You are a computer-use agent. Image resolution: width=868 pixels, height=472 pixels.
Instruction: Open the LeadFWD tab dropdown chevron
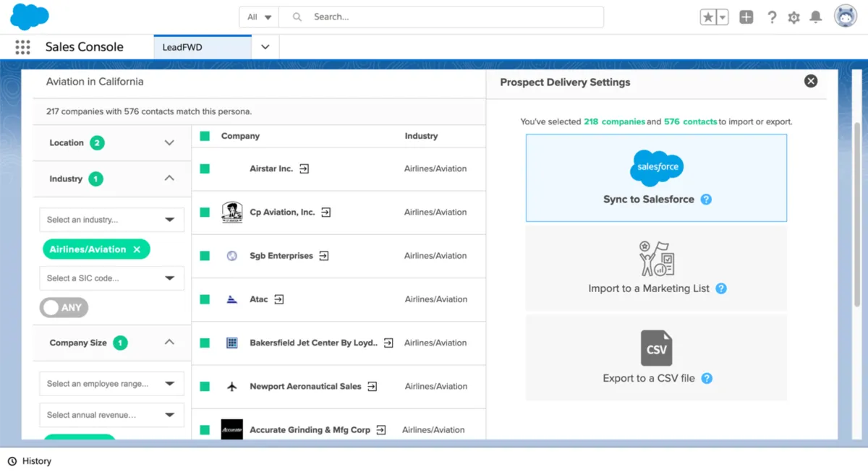pos(265,47)
